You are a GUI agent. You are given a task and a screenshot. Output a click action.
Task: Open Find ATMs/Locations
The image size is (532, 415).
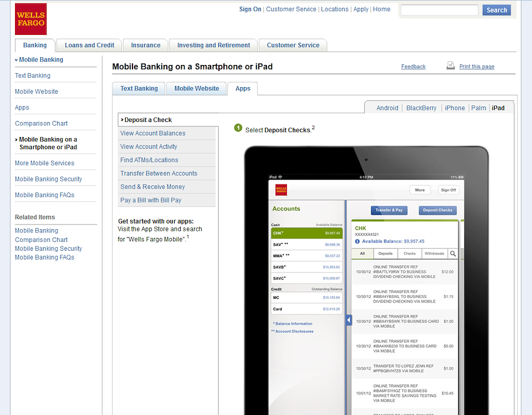pos(167,160)
